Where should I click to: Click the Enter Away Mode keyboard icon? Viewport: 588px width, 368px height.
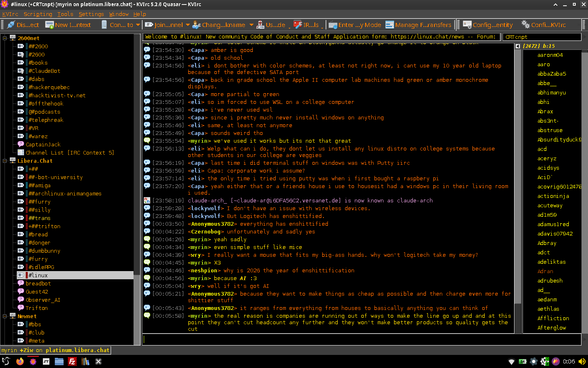tap(333, 25)
